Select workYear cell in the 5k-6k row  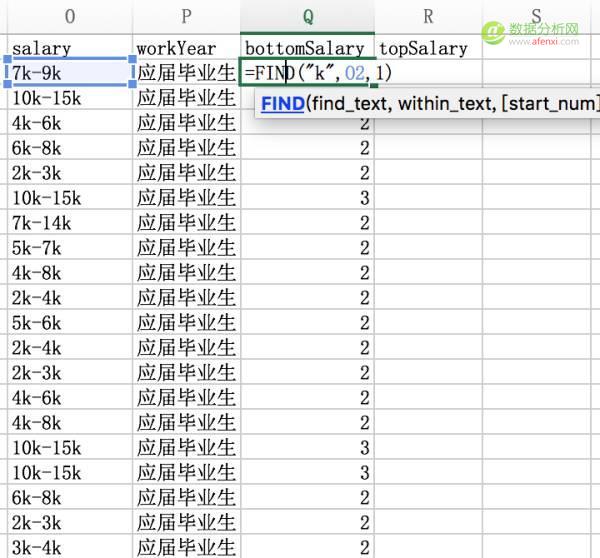coord(186,322)
